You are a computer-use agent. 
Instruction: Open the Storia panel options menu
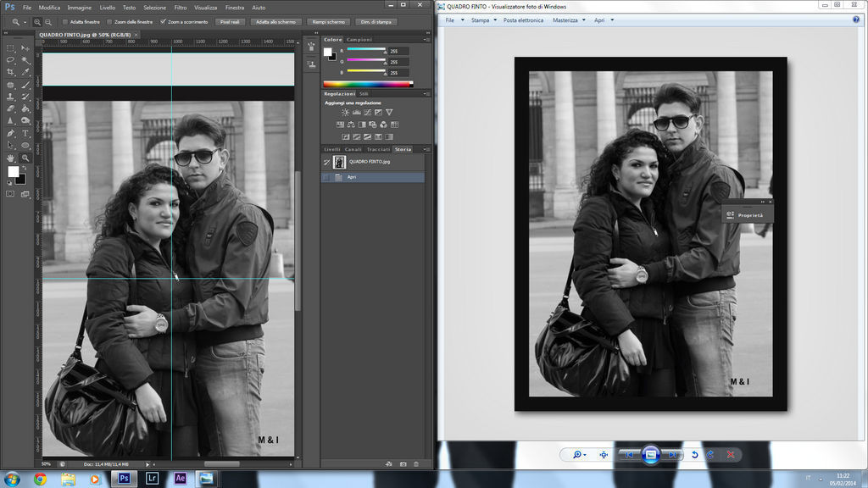(x=426, y=149)
